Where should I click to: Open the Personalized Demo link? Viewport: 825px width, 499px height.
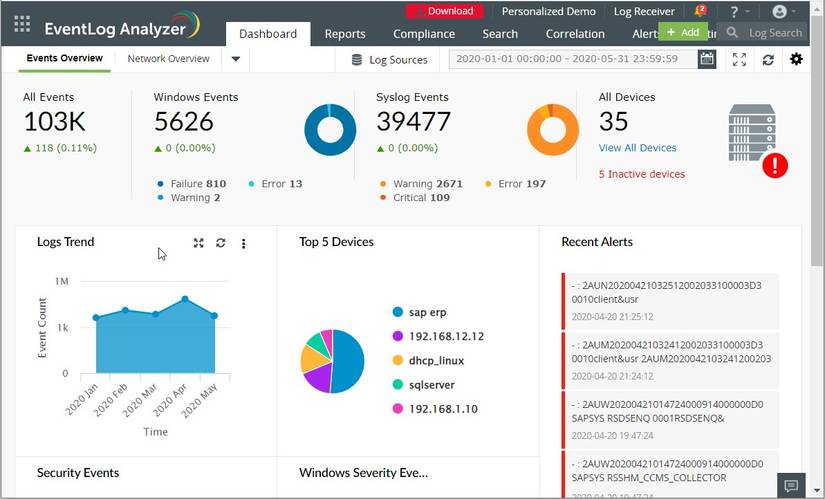(x=548, y=11)
